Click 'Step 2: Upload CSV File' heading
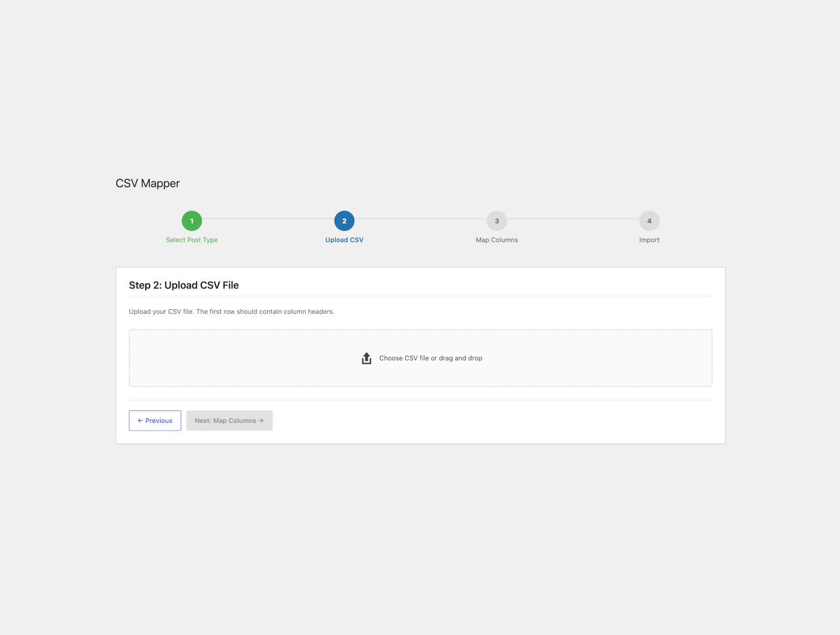Screen dimensions: 840x635 point(184,285)
